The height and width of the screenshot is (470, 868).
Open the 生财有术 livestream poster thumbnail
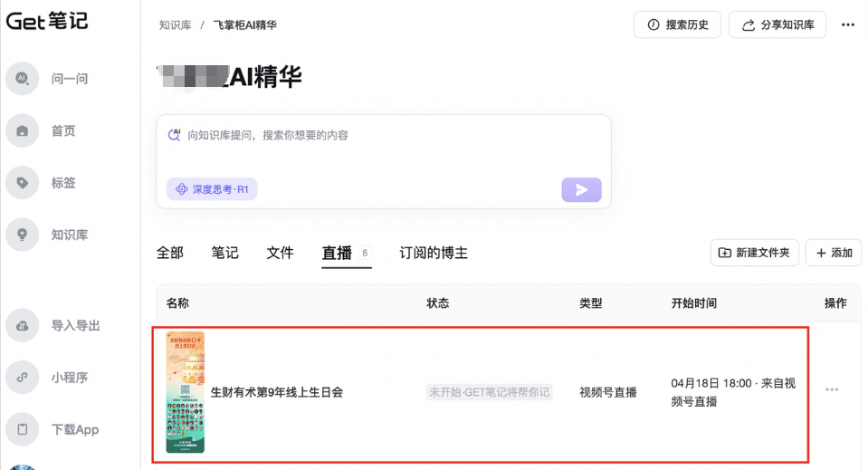(186, 392)
